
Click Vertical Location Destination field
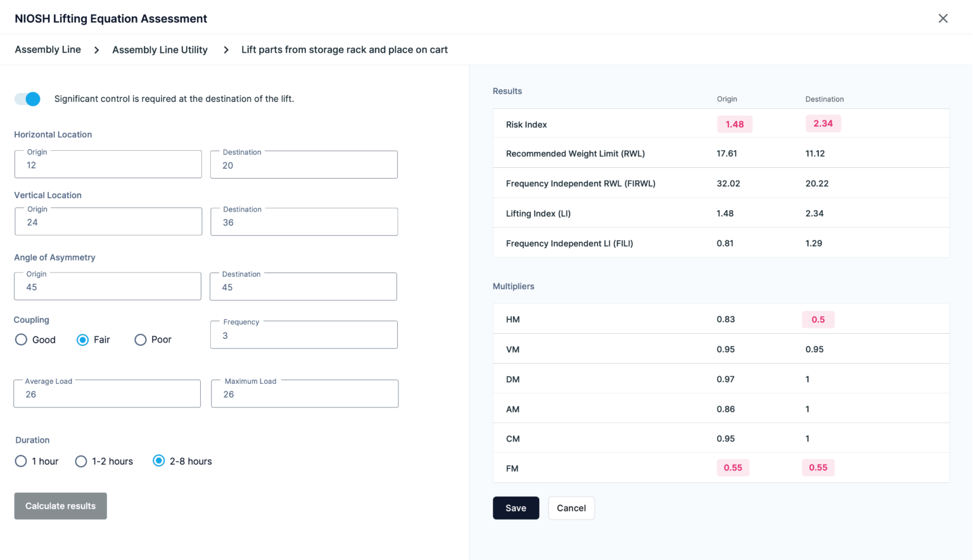pyautogui.click(x=304, y=222)
